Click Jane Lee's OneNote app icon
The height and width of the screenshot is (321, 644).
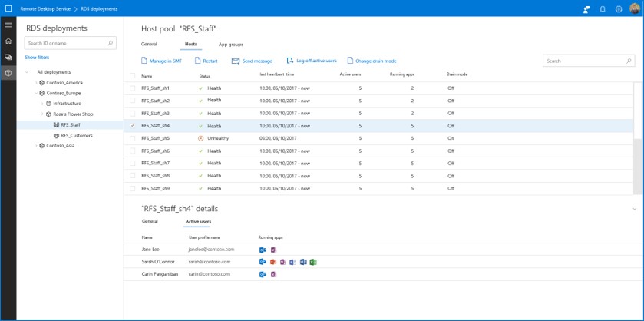click(x=273, y=250)
